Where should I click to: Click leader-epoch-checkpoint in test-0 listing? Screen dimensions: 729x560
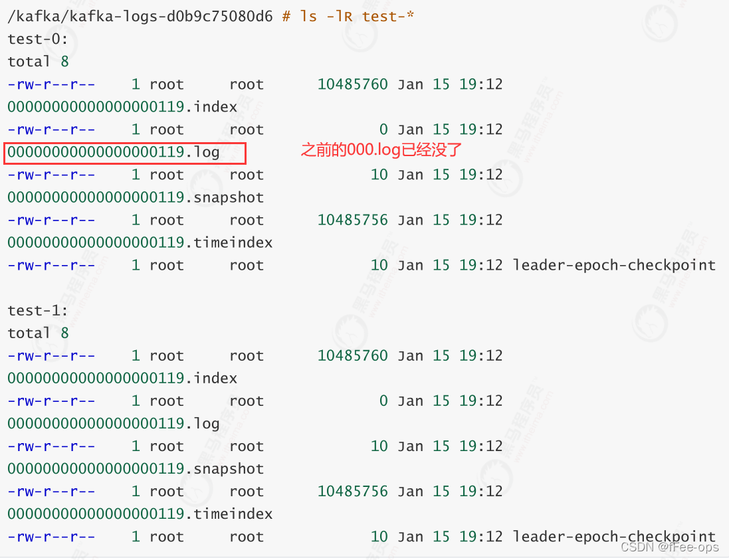613,265
